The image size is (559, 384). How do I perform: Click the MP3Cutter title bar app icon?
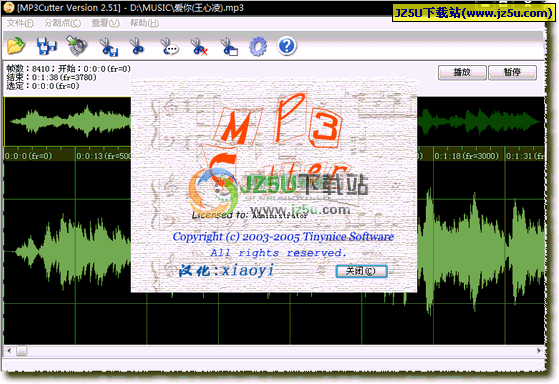tap(9, 7)
